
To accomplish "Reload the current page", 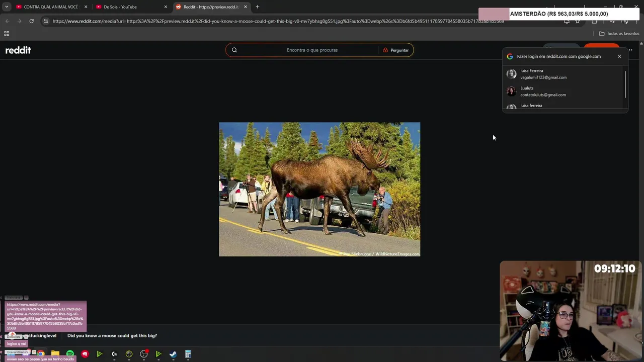I will point(31,21).
